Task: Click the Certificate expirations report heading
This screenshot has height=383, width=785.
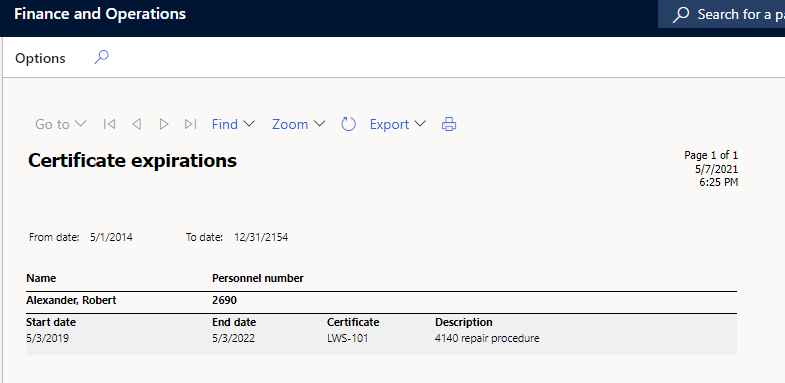Action: [x=133, y=161]
